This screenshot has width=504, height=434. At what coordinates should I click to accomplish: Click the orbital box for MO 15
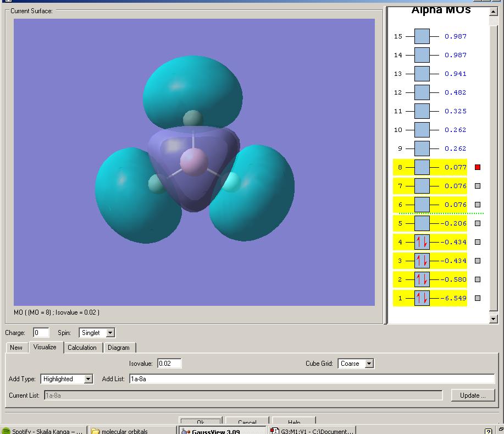422,36
